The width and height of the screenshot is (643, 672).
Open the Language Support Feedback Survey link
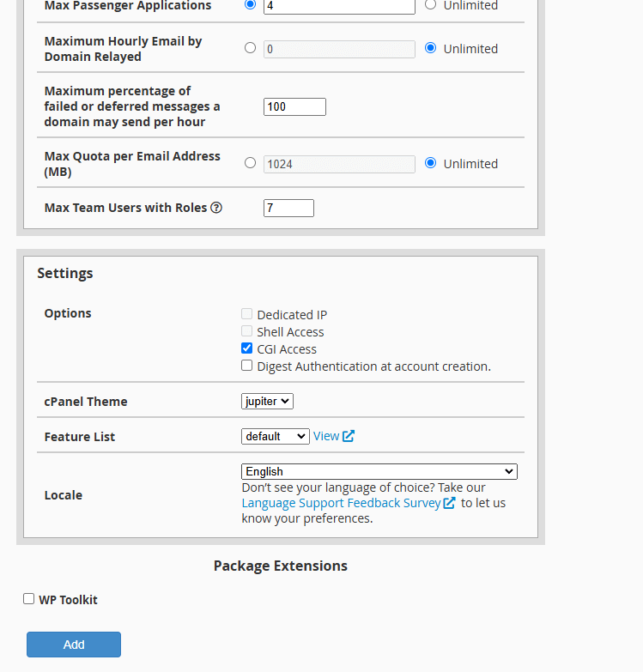341,503
